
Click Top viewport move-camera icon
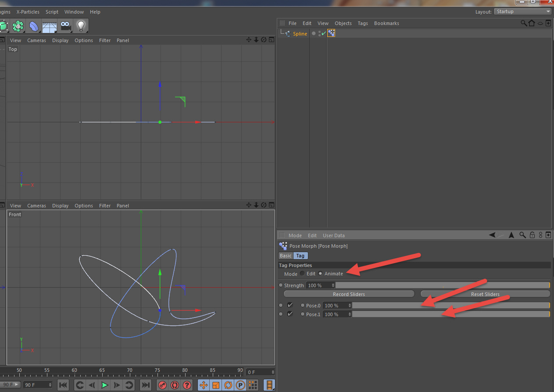(249, 40)
